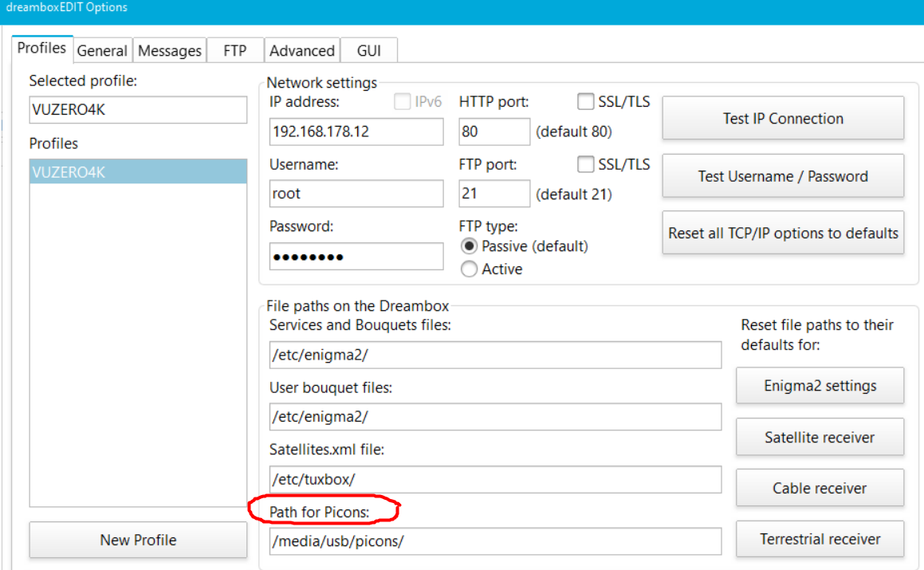Switch to the Advanced tab
The image size is (924, 570).
(301, 51)
